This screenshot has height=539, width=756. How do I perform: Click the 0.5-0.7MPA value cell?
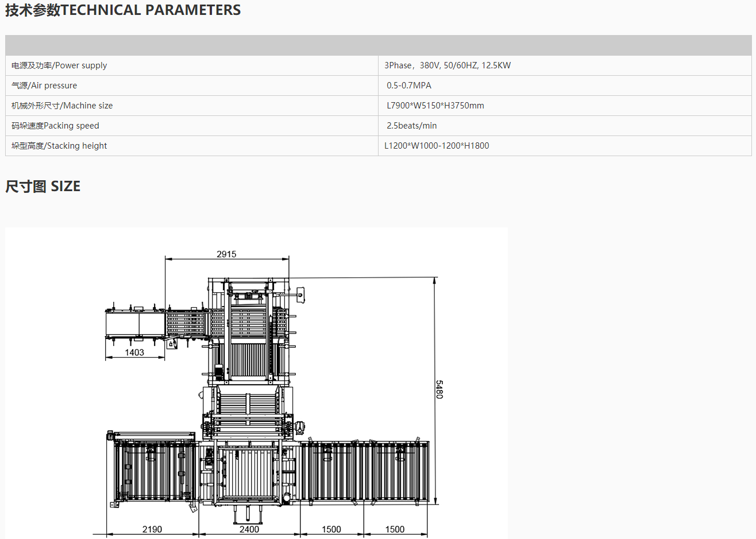coord(409,86)
